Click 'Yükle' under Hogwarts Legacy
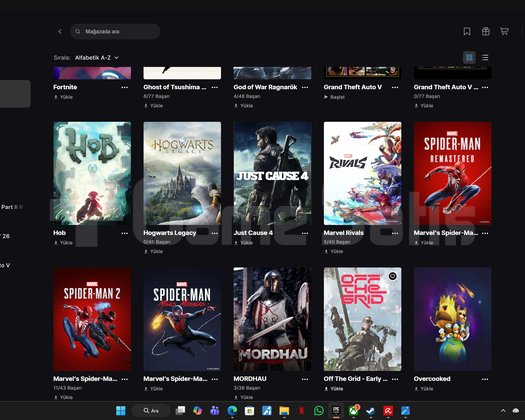Screen dimensions: 525x420 point(153,251)
